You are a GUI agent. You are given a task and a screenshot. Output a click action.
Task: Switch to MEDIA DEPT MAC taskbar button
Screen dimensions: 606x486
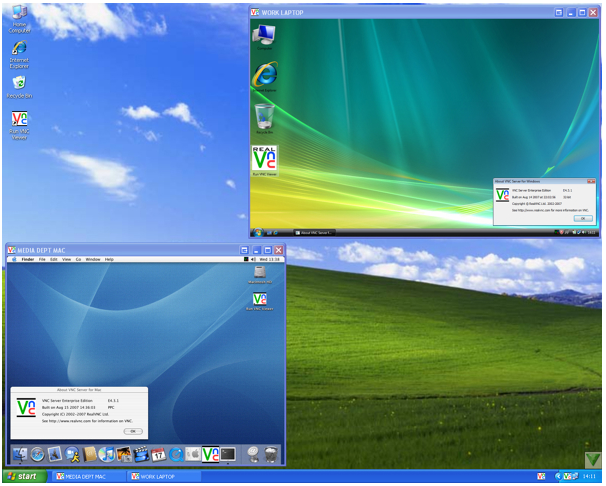(x=90, y=476)
